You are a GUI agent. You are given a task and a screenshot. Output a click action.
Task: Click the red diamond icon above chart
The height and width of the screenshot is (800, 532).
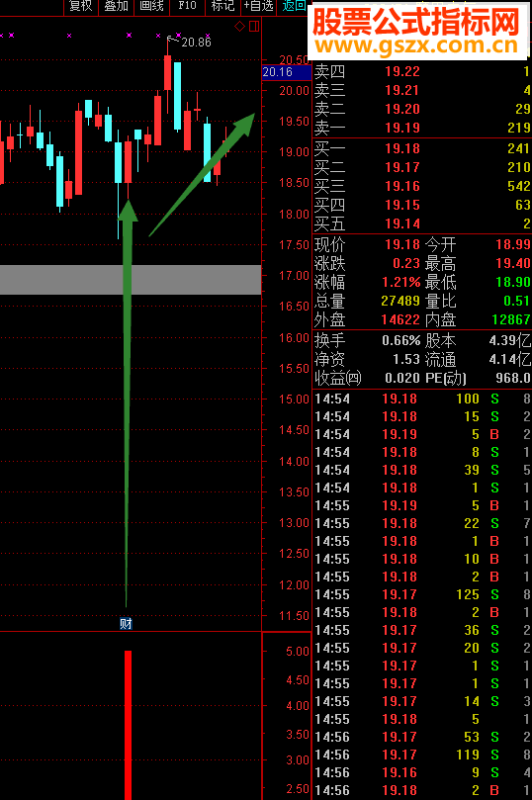239,27
